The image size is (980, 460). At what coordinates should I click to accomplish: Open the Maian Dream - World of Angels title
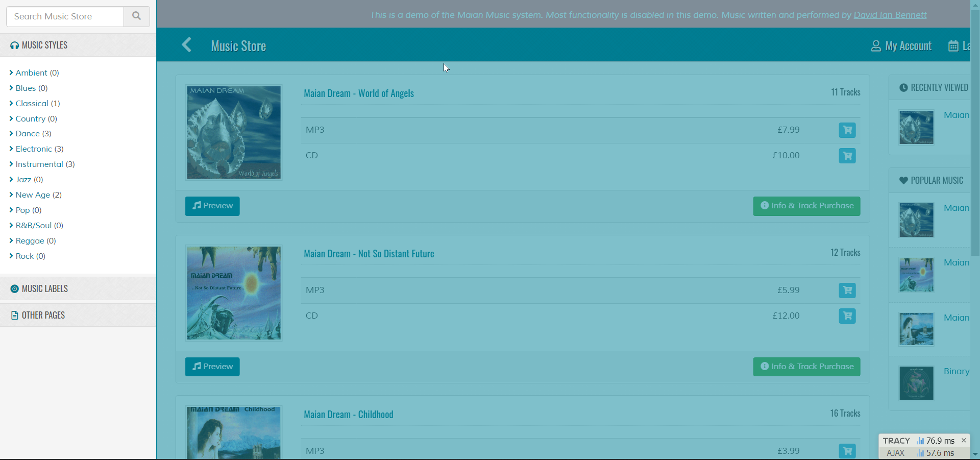point(359,93)
